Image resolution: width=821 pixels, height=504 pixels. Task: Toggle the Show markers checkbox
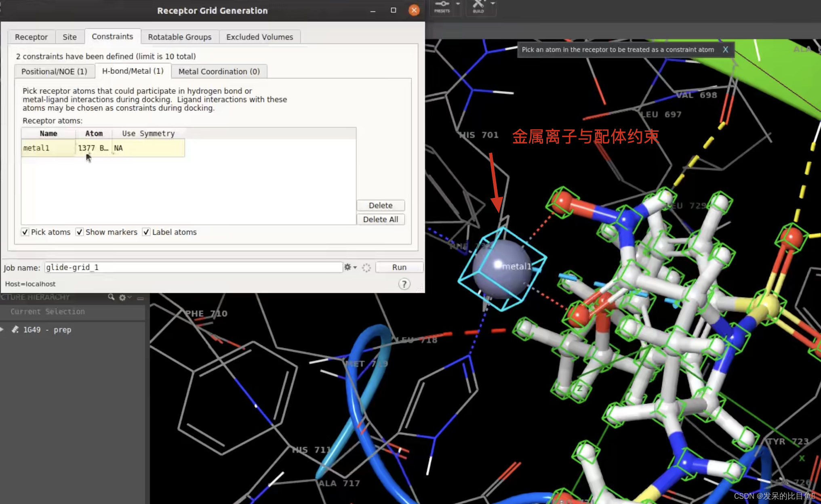point(80,232)
